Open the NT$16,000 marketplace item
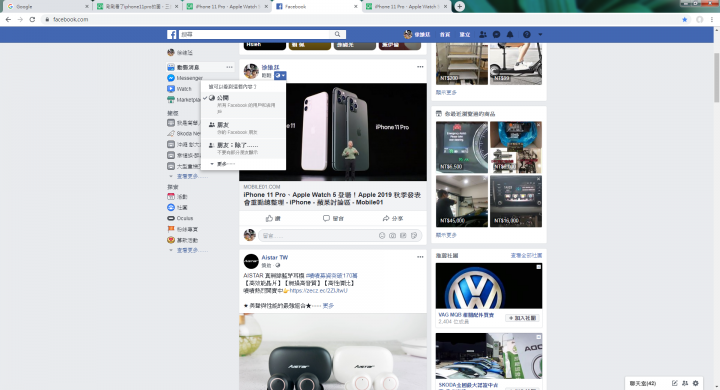Image resolution: width=720 pixels, height=390 pixels. pyautogui.click(x=516, y=201)
